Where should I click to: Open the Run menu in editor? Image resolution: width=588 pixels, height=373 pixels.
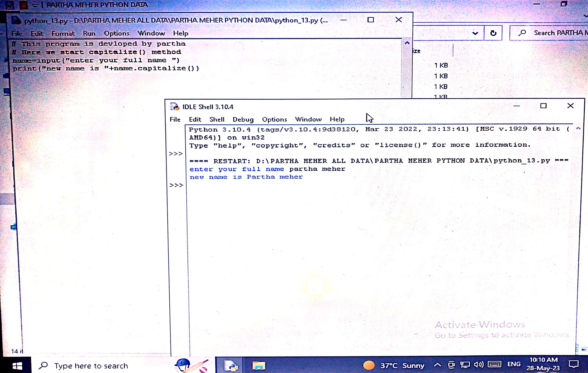(89, 33)
